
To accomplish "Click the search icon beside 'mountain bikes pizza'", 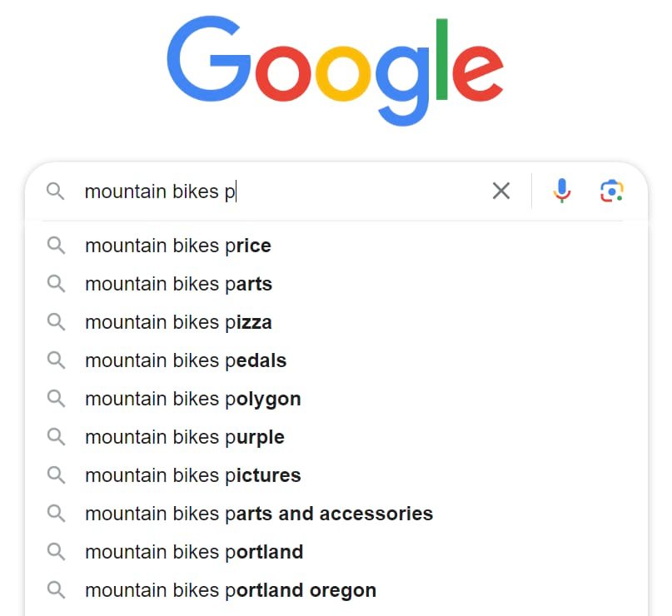I will click(57, 322).
